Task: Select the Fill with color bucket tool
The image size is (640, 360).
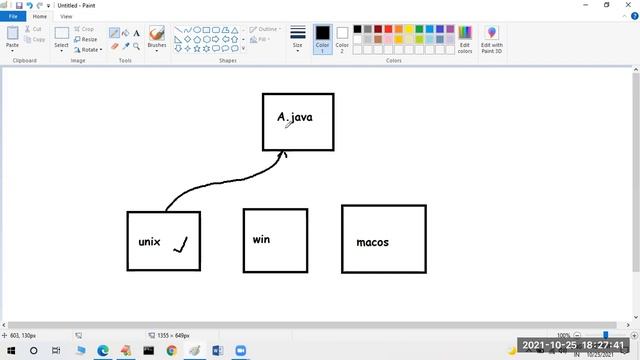Action: (x=126, y=33)
